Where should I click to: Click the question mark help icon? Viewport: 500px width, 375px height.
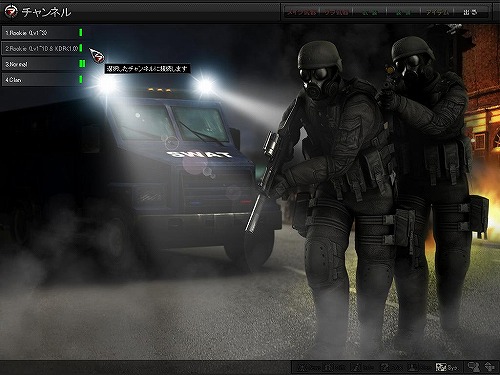click(x=391, y=367)
